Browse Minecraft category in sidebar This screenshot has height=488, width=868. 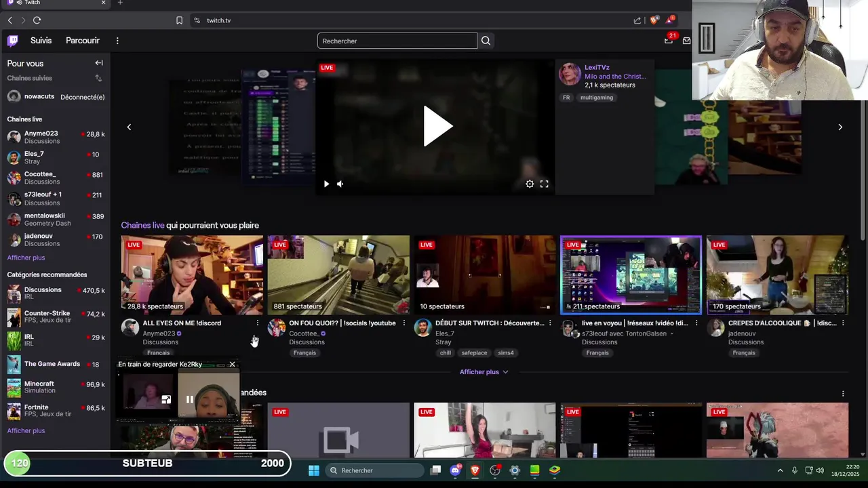56,387
